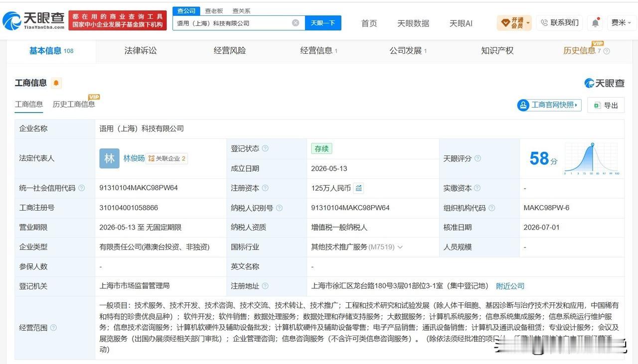Click the help icon next to 注册地址

tap(265, 286)
